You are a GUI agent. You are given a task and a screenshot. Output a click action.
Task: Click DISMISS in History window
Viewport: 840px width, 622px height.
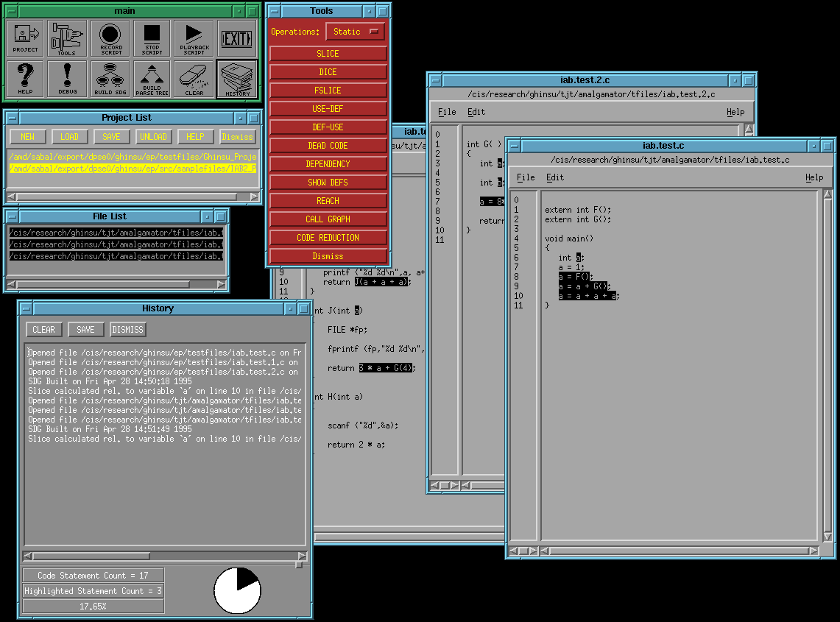pos(127,330)
